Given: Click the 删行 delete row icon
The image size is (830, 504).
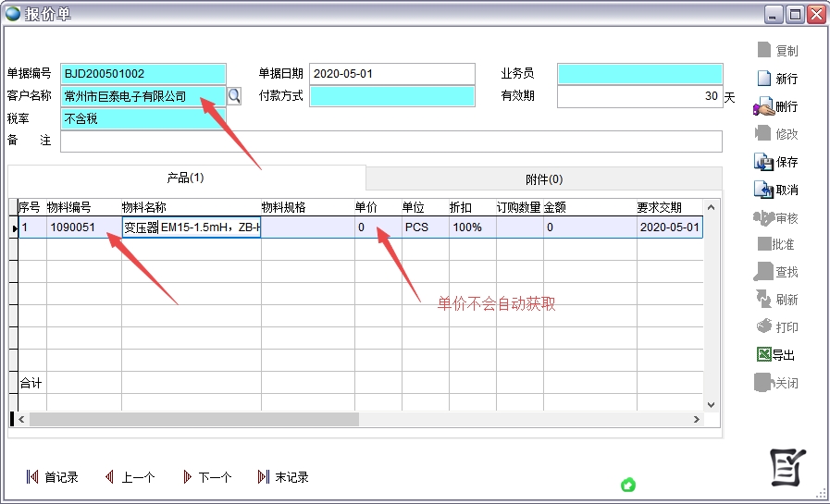Looking at the screenshot, I should (x=764, y=106).
